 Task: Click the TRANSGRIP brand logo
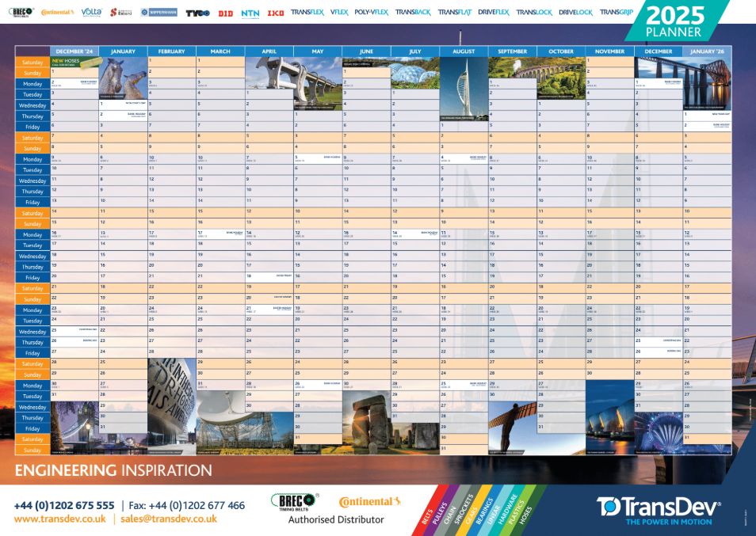(617, 12)
